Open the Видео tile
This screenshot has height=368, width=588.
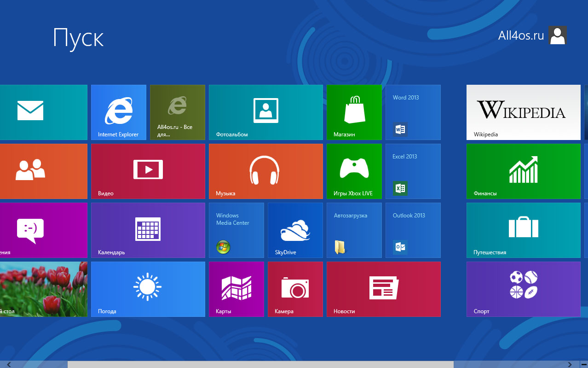[148, 171]
